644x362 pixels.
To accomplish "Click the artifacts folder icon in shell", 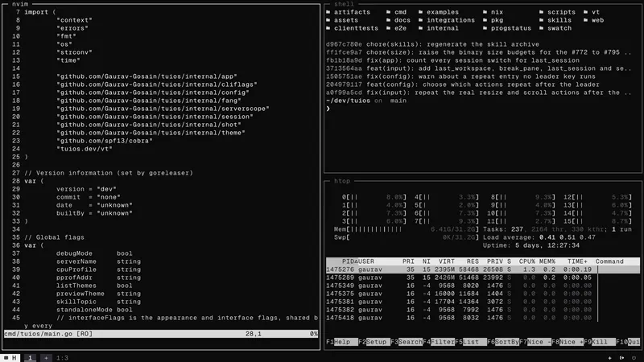I will coord(328,12).
